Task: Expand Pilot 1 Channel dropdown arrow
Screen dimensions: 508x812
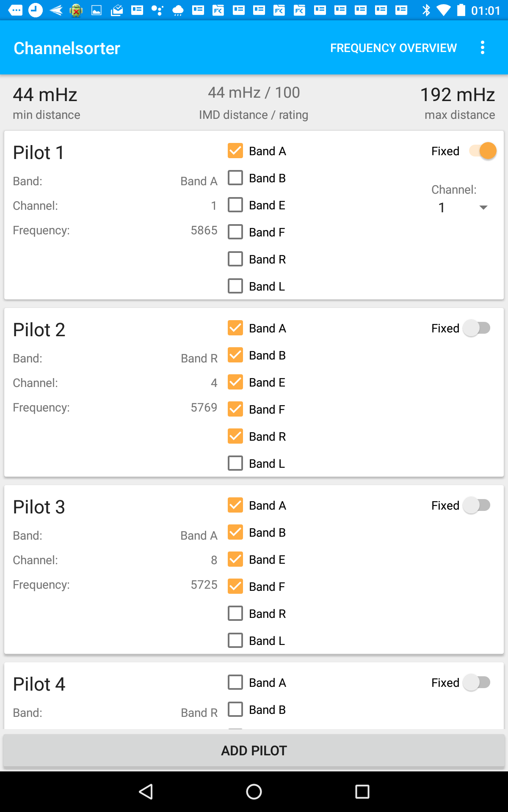Action: (483, 207)
